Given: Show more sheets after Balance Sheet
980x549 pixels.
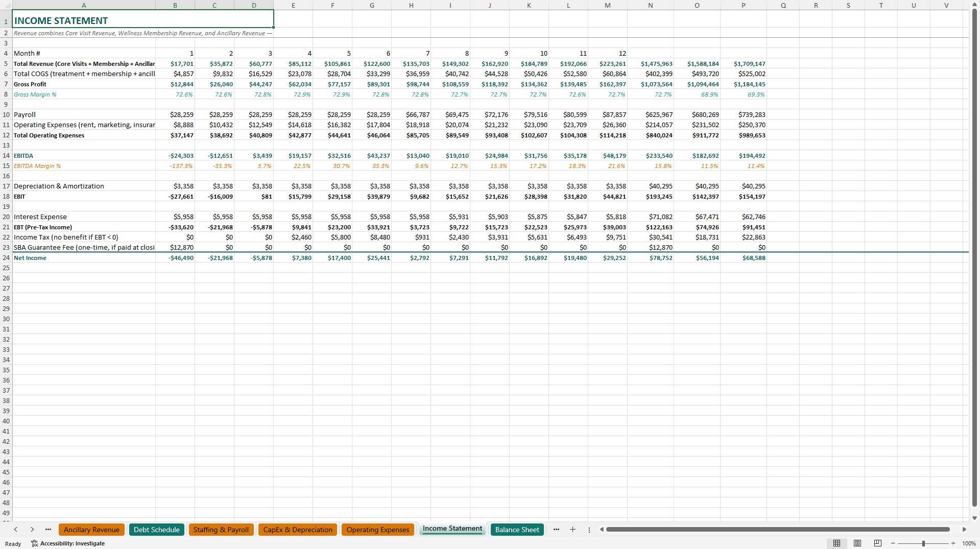Looking at the screenshot, I should (556, 530).
